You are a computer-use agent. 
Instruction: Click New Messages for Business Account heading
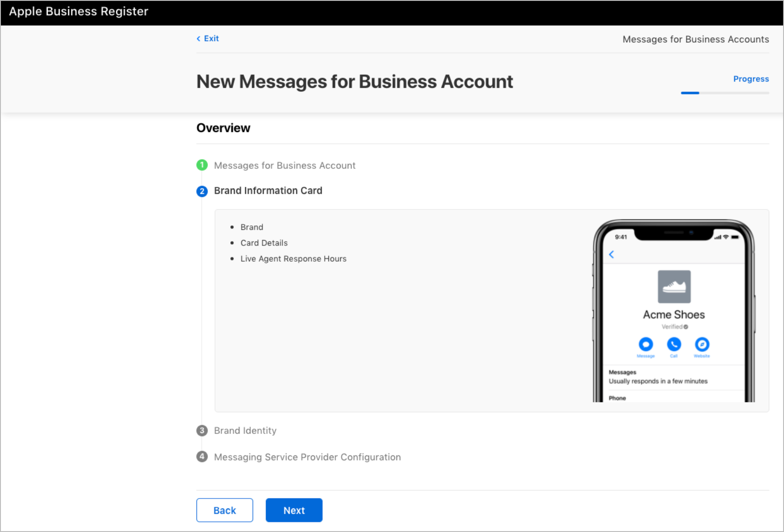(355, 82)
